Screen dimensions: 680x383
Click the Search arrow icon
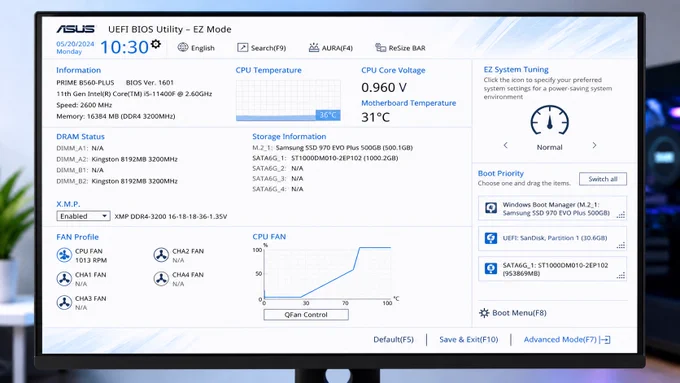(x=242, y=48)
